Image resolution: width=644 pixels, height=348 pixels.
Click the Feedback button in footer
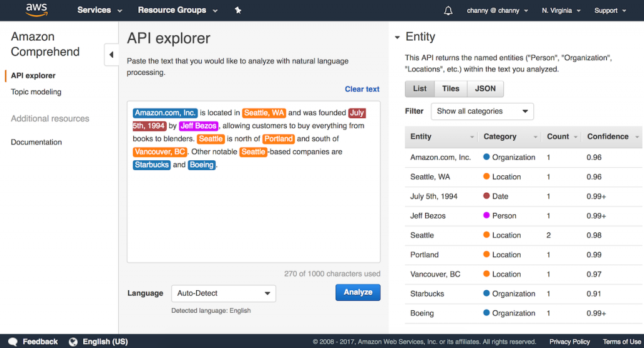click(x=40, y=342)
